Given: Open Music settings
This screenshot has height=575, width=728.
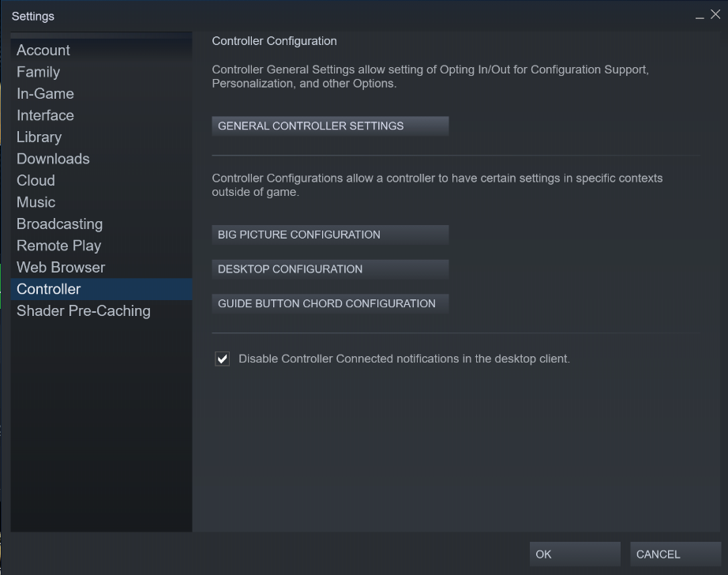Looking at the screenshot, I should pyautogui.click(x=36, y=202).
